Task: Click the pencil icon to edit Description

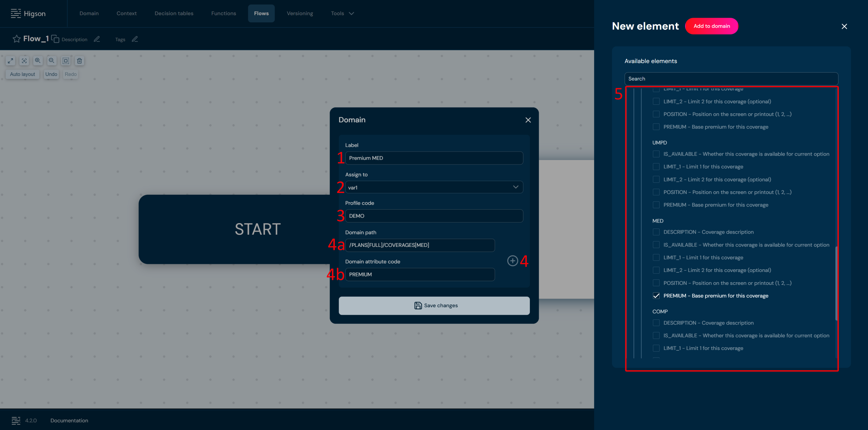Action: [97, 39]
